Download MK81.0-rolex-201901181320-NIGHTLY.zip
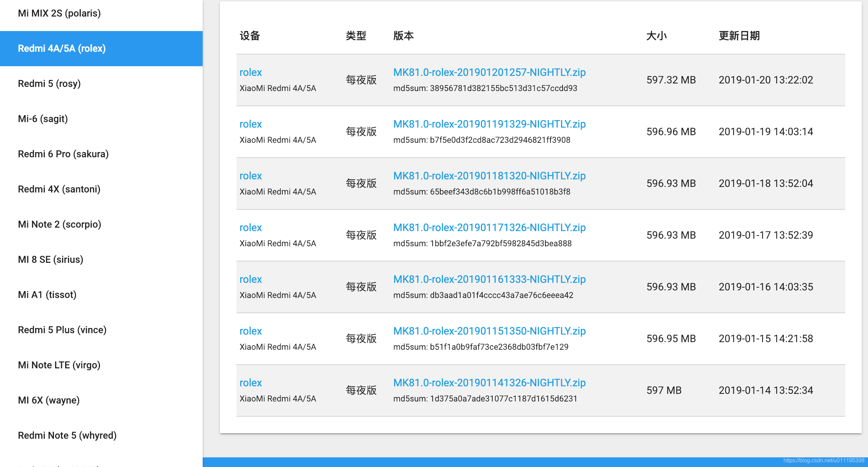Screen dimensions: 868x467 coord(489,176)
